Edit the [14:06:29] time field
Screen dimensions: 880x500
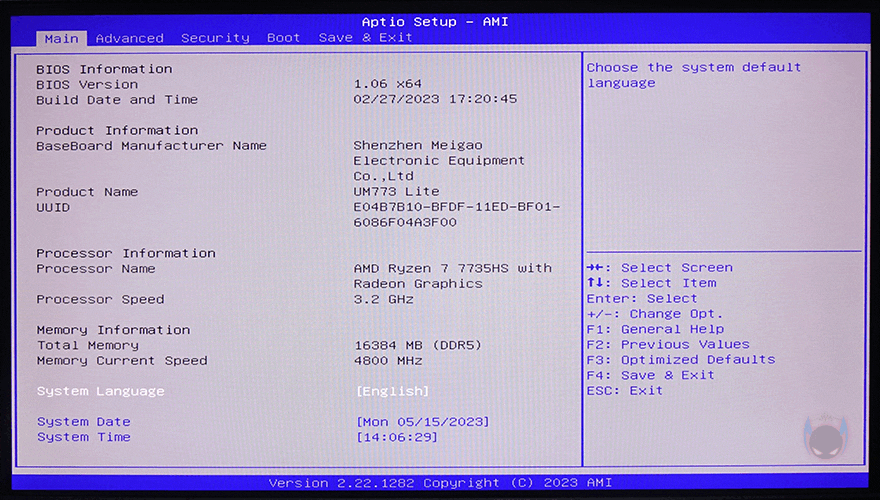(x=397, y=437)
